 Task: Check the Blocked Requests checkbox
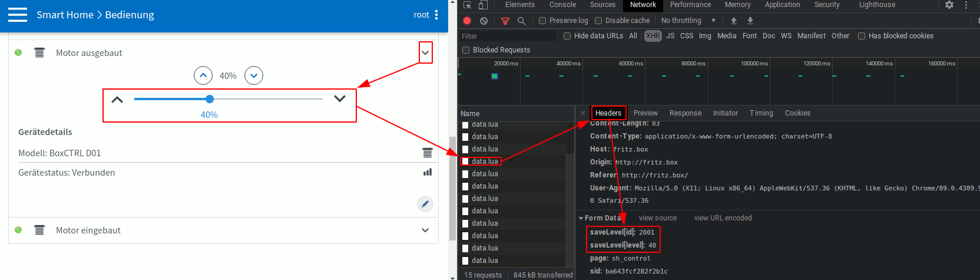[x=466, y=50]
